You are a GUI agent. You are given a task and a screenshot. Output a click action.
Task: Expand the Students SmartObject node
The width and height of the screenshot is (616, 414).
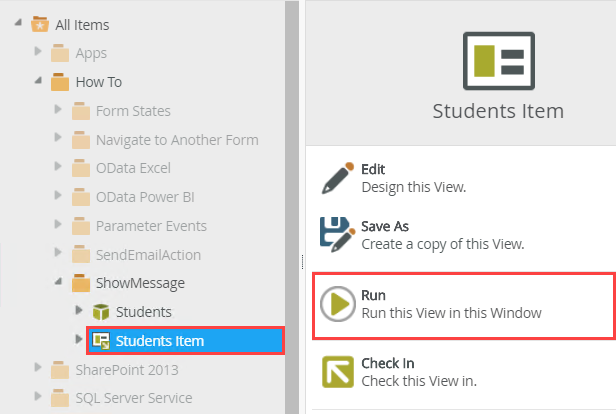(79, 312)
